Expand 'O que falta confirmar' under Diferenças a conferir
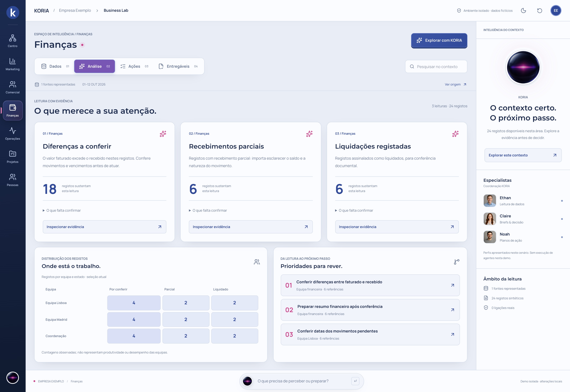This screenshot has width=570, height=392. pos(62,210)
